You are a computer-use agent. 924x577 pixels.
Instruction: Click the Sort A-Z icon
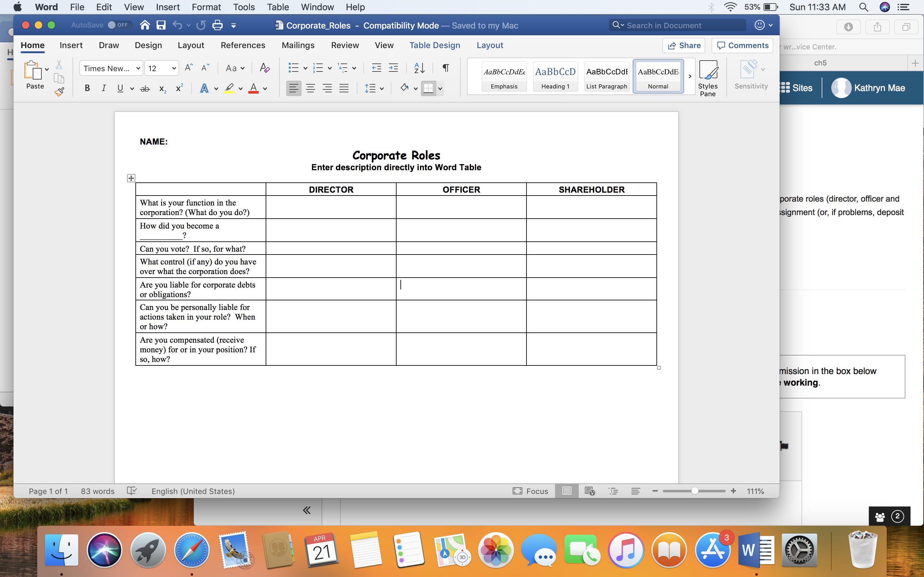point(419,68)
